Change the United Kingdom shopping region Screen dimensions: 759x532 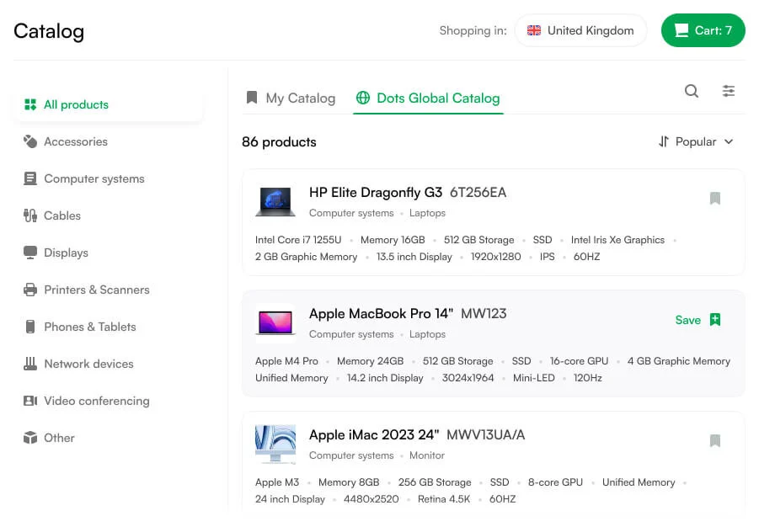pos(580,30)
